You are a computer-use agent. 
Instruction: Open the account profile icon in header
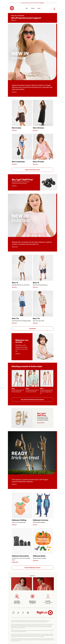(54, 9)
